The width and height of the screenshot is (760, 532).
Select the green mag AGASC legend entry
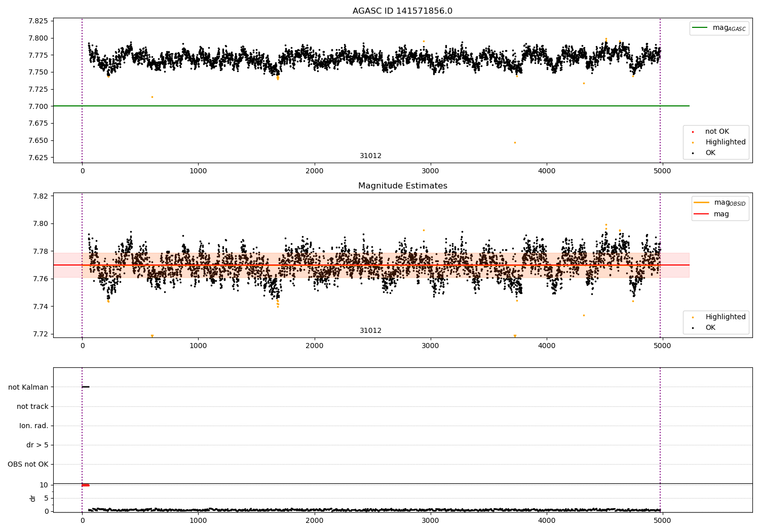click(x=719, y=28)
